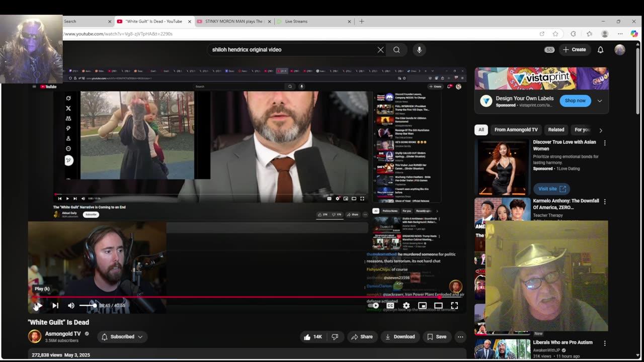Open YouTube notifications bell
Screen dimensions: 644x362
point(600,50)
